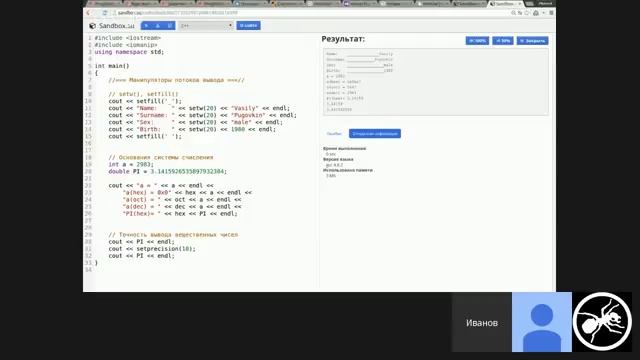The image size is (640, 360).
Task: Reload the page with the refresh icon
Action: pyautogui.click(x=105, y=13)
